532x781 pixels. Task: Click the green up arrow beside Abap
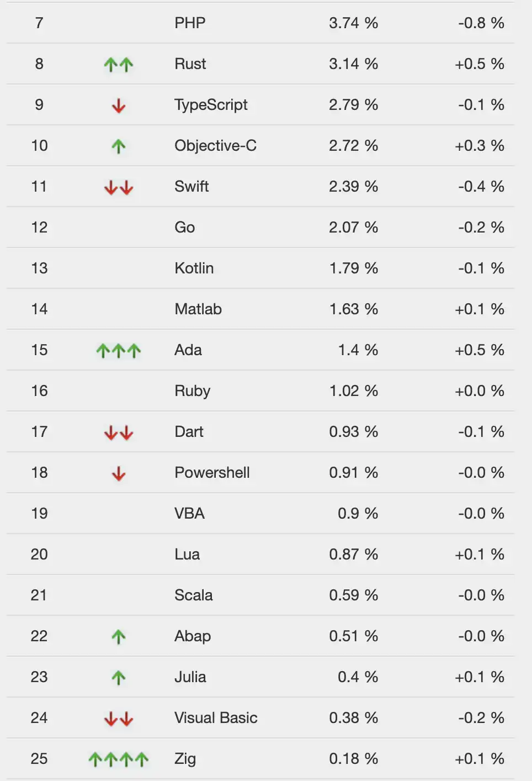coord(119,637)
